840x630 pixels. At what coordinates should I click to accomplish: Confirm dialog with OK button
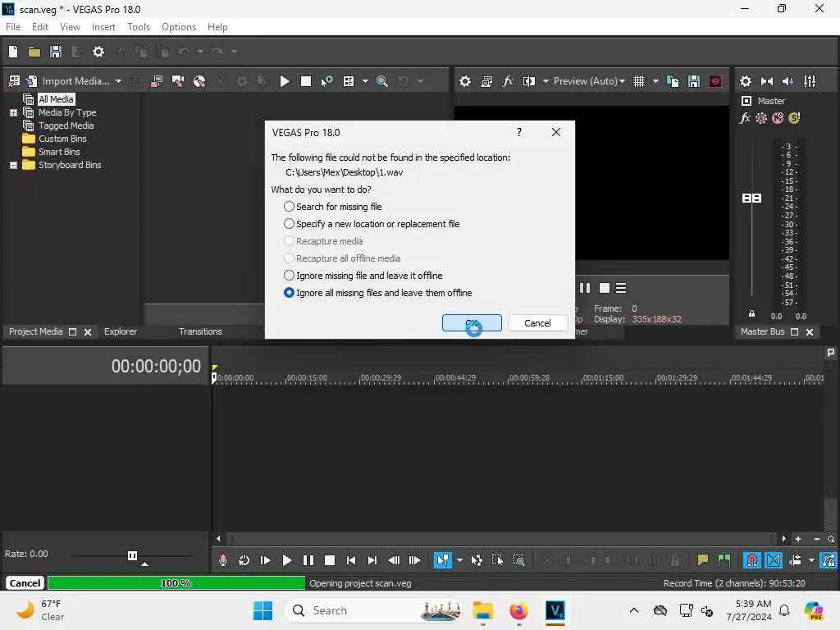(x=472, y=323)
